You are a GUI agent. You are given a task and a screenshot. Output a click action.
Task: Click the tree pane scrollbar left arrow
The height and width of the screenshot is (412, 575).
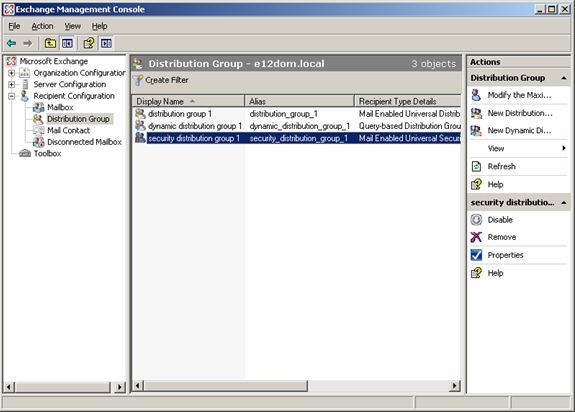pyautogui.click(x=10, y=387)
